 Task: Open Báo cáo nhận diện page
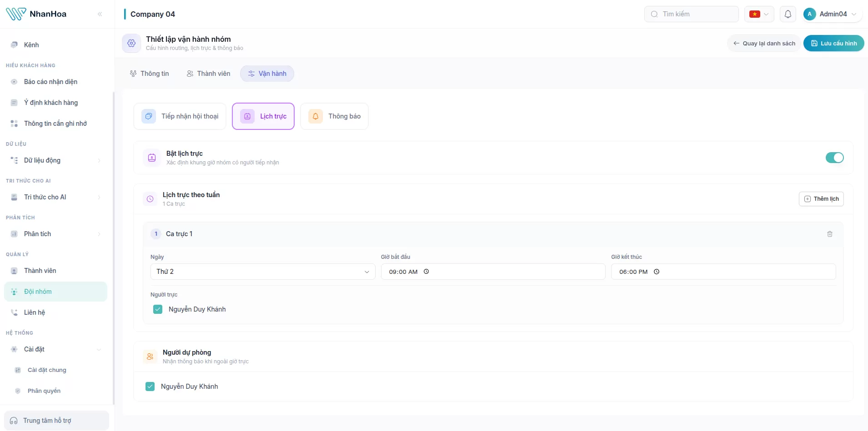click(55, 82)
